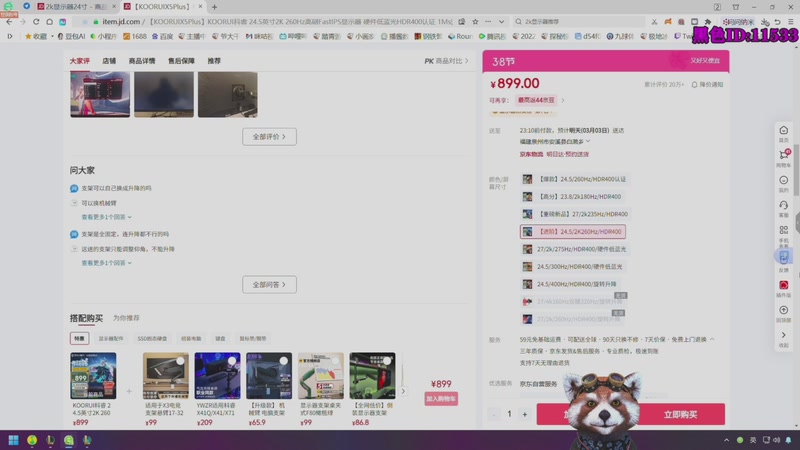Image resolution: width=800 pixels, height=450 pixels.
Task: Switch to the 商品详情 tab
Action: click(x=142, y=61)
